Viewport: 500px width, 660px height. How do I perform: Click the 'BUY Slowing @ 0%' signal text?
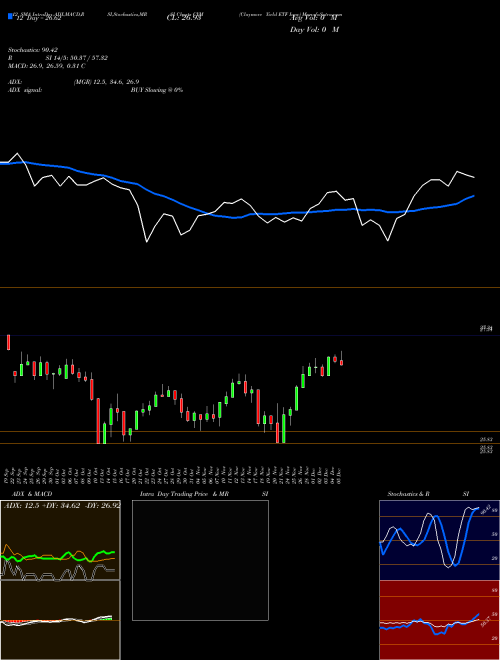157,90
